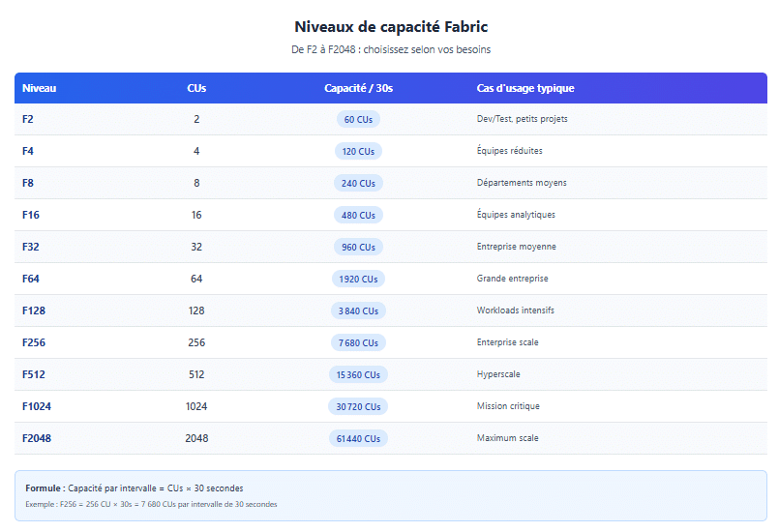779x532 pixels.
Task: Select the F2 level row label
Action: 28,119
